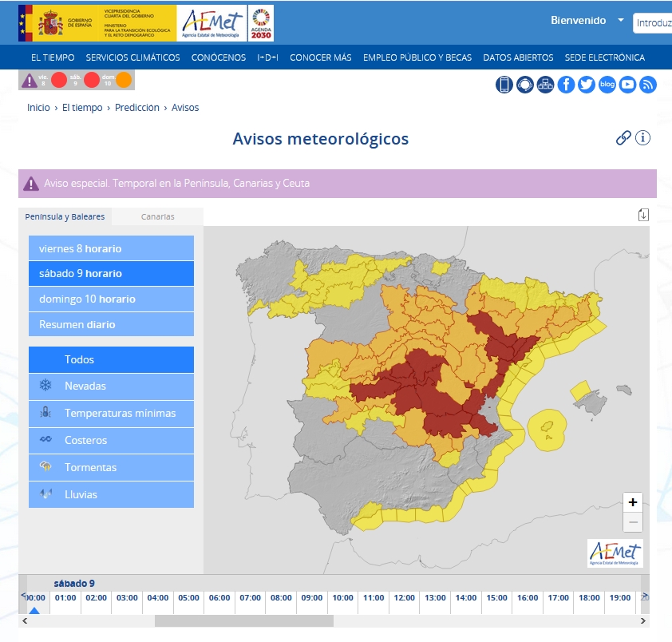Select viernes 8 horario
The height and width of the screenshot is (642, 672).
click(111, 248)
